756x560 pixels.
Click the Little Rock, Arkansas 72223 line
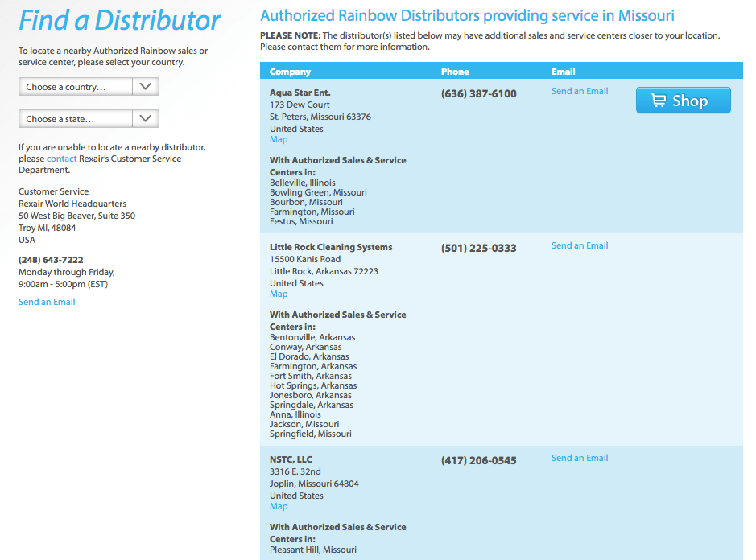(324, 271)
